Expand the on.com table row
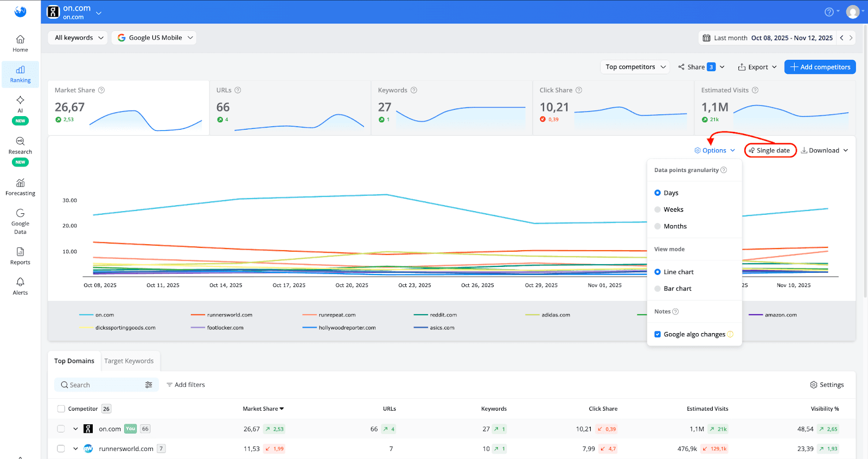The width and height of the screenshot is (868, 459). pos(75,429)
